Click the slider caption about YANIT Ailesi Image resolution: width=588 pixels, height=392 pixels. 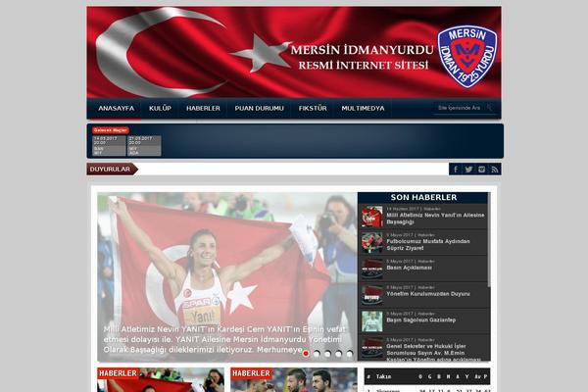point(225,339)
